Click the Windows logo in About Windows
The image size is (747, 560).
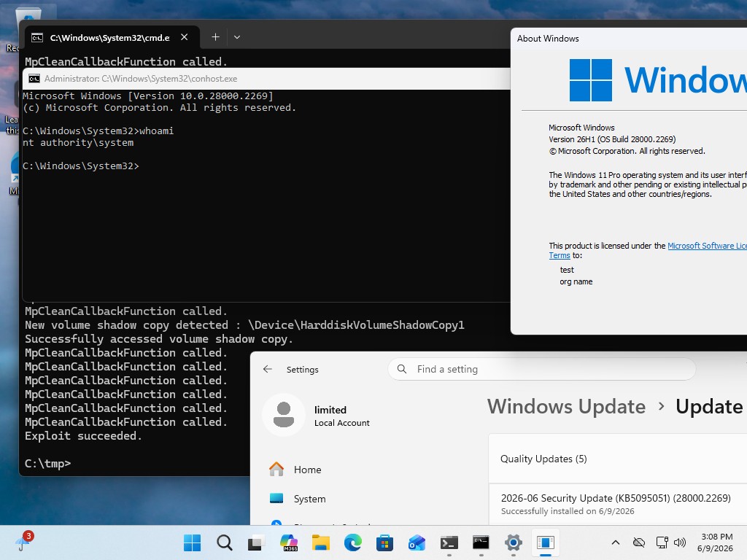[591, 80]
